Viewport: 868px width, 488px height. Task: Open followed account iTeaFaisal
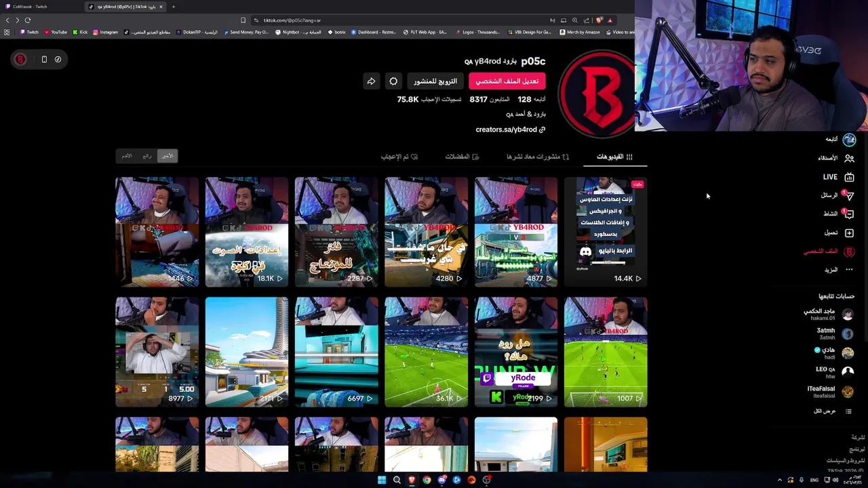click(x=830, y=391)
